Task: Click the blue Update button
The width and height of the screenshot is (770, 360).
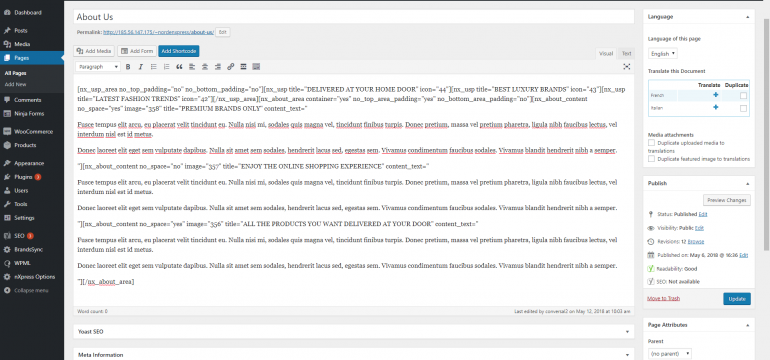Action: [x=737, y=299]
